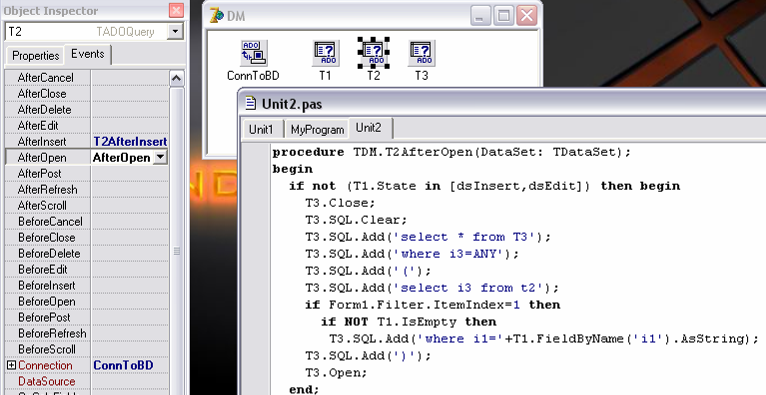This screenshot has width=766, height=395.
Task: Select the AfterClose event row
Action: (x=86, y=93)
